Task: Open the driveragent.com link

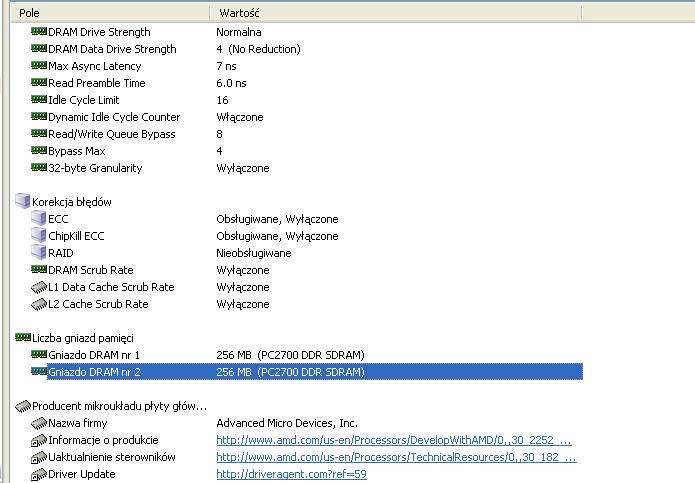Action: [291, 474]
